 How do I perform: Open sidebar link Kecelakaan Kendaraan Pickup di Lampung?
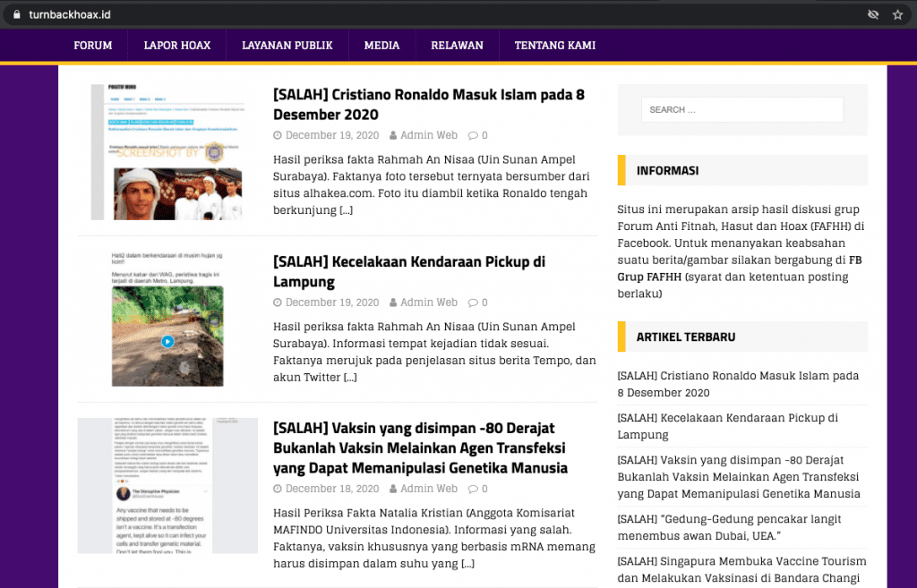[x=728, y=426]
